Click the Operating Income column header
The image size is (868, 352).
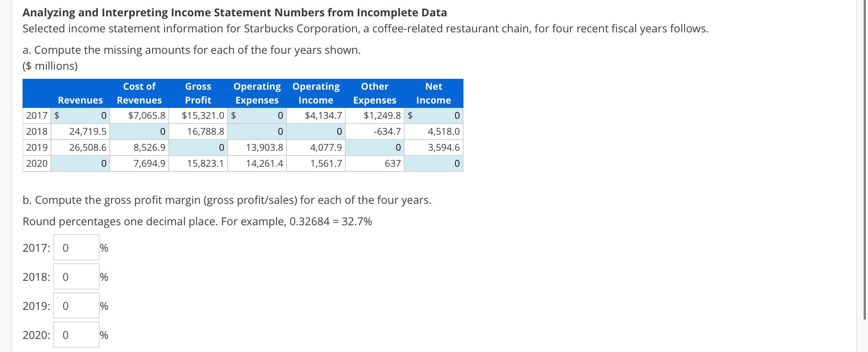pyautogui.click(x=316, y=93)
